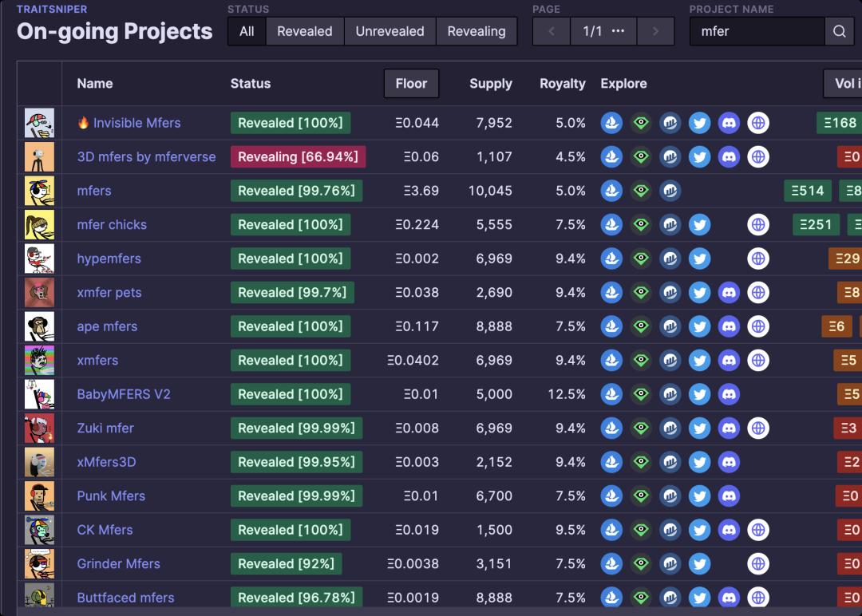The height and width of the screenshot is (616, 862).
Task: Open Discord icon for 3D mfers by mferverse
Action: 729,157
